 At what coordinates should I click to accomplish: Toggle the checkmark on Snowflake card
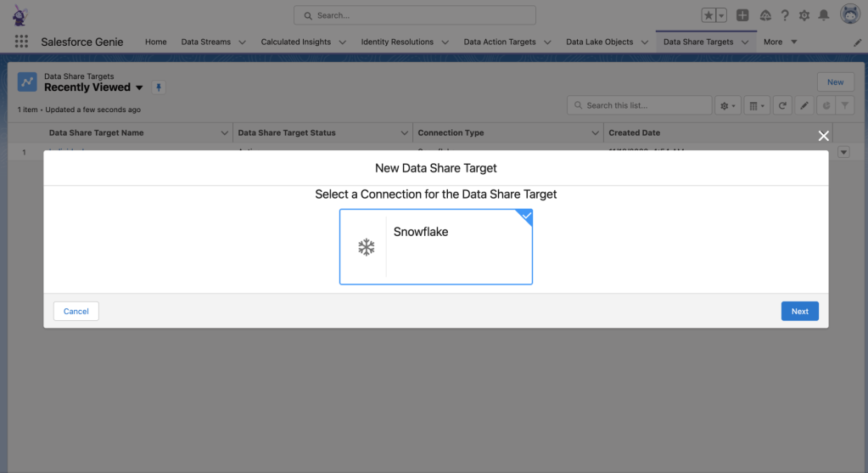tap(526, 216)
